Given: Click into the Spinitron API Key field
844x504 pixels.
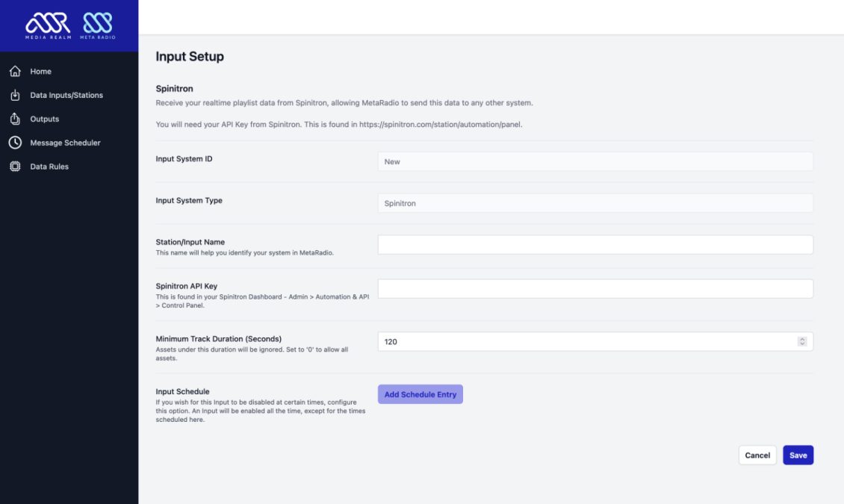Looking at the screenshot, I should tap(595, 289).
